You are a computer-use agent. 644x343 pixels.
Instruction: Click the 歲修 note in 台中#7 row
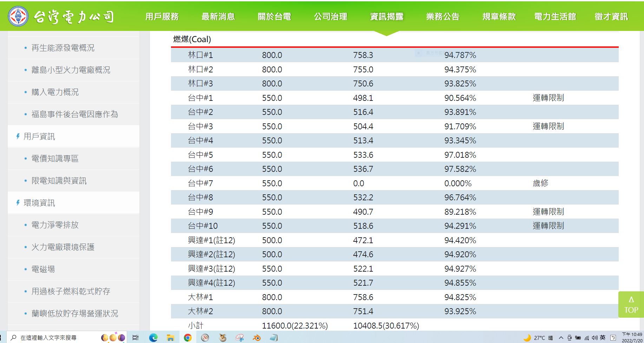[540, 183]
